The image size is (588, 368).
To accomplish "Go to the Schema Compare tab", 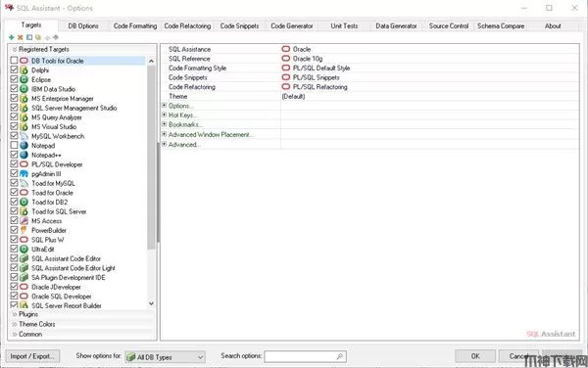I will tap(501, 25).
